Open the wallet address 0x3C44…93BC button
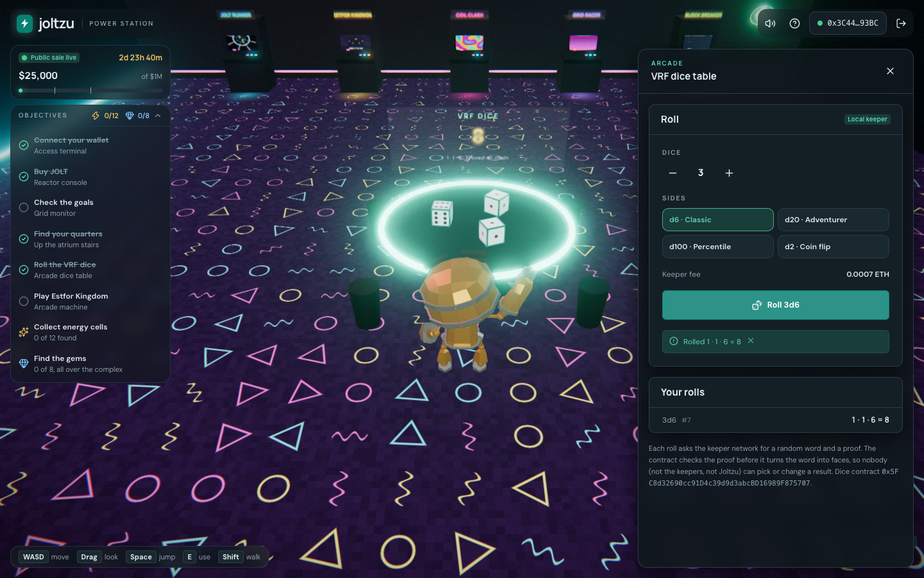The width and height of the screenshot is (924, 578). coord(848,23)
